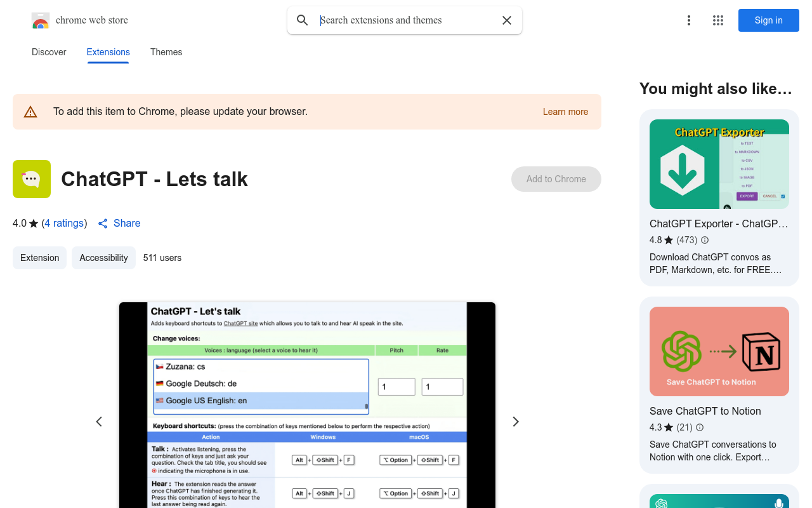Open the extension screenshot preview image
The height and width of the screenshot is (508, 812).
point(307,405)
